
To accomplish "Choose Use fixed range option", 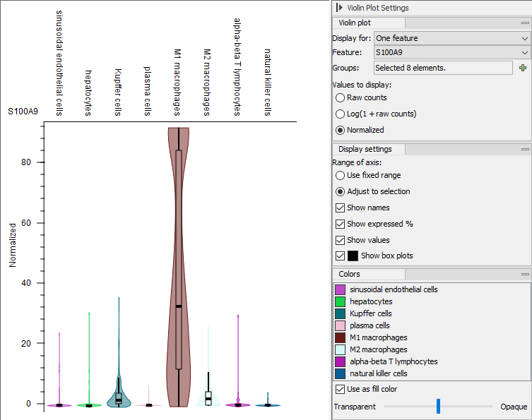I will pos(341,175).
